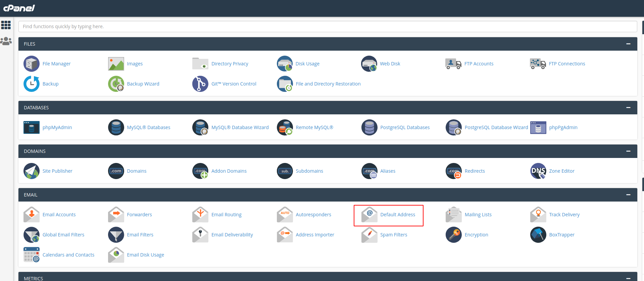Collapse the DOMAINS section
The width and height of the screenshot is (644, 281).
pyautogui.click(x=628, y=151)
